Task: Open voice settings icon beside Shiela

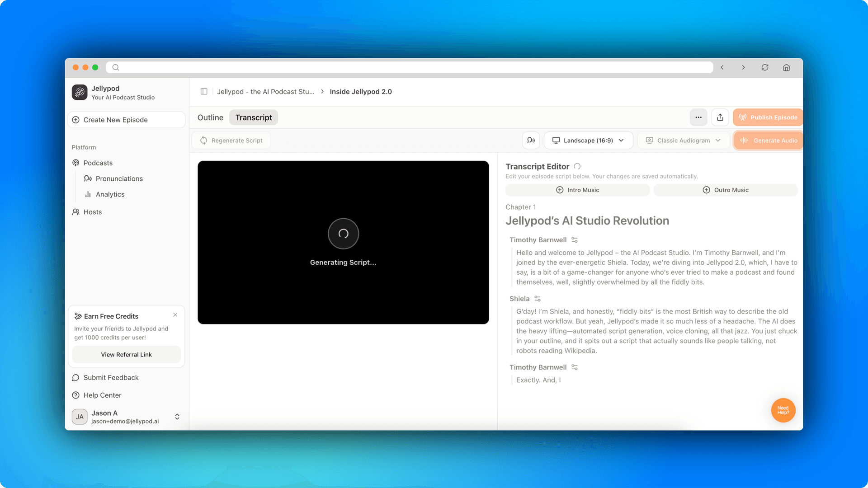Action: click(x=538, y=299)
